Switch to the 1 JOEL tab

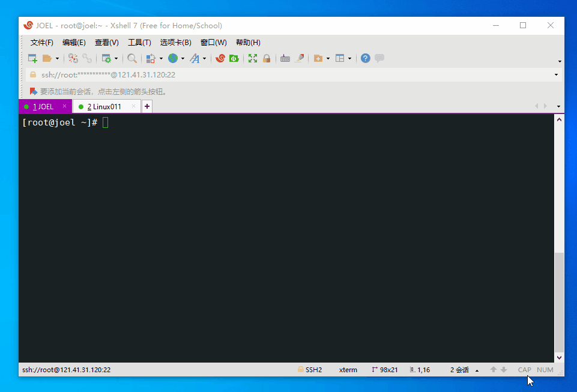pos(43,107)
